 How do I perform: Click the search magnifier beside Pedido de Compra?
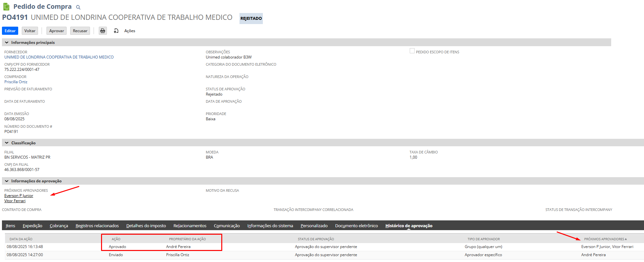coord(78,7)
